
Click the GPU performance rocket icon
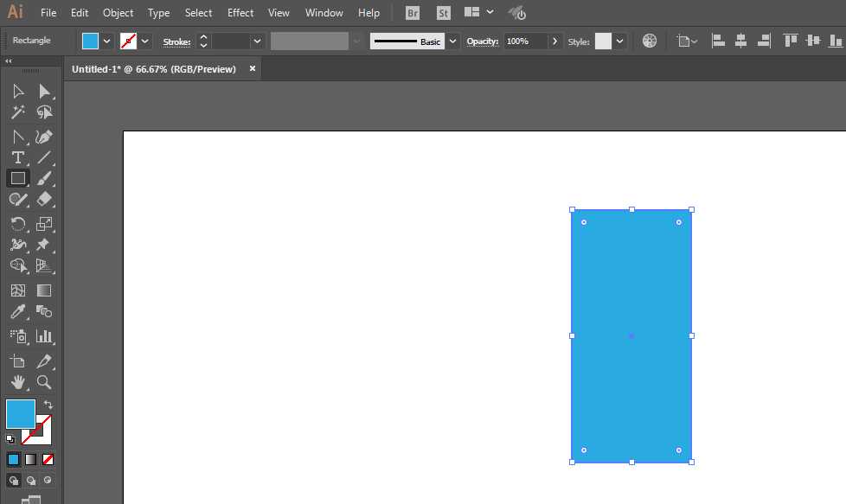tap(517, 13)
